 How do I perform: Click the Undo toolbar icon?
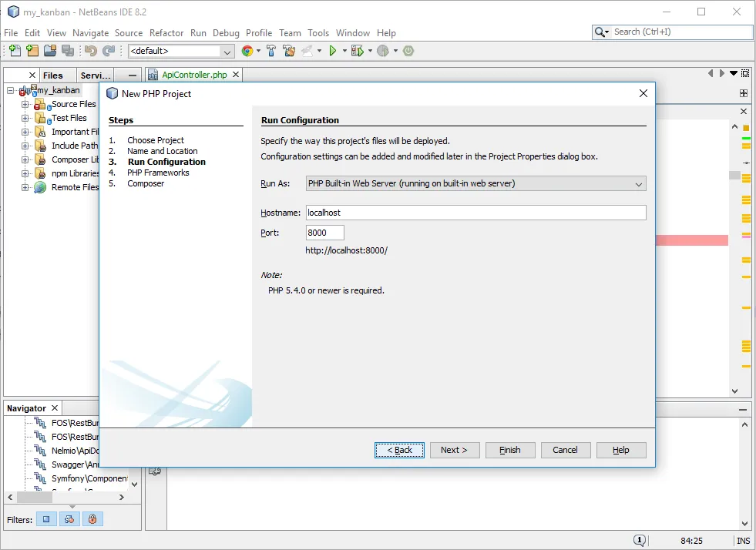point(91,51)
